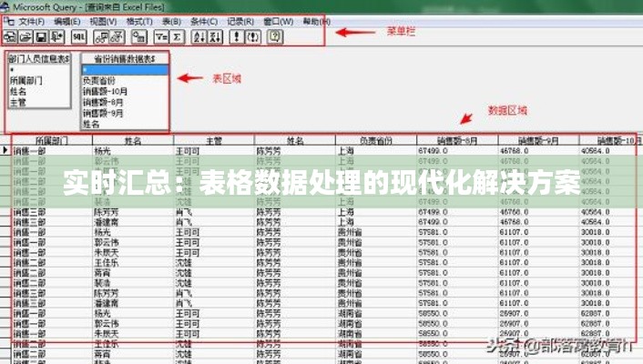Click the document icon left of 文件 menu
Screen dimensions: 643x364
pyautogui.click(x=9, y=21)
